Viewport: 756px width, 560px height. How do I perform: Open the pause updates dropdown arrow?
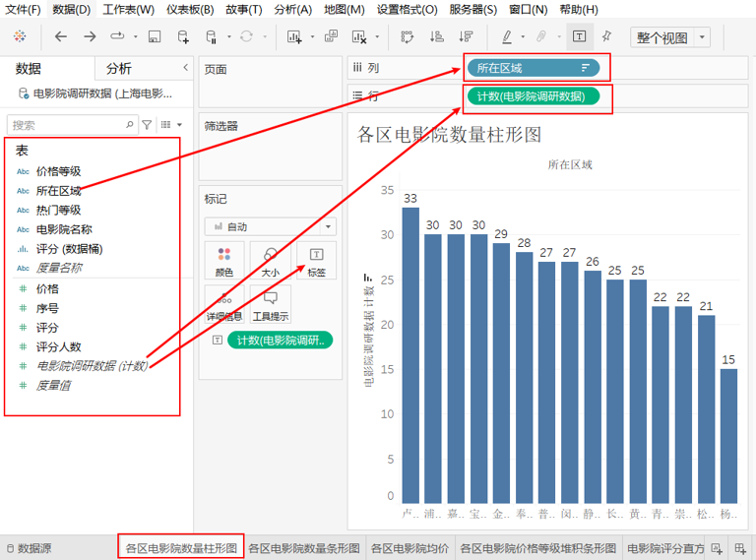(229, 36)
